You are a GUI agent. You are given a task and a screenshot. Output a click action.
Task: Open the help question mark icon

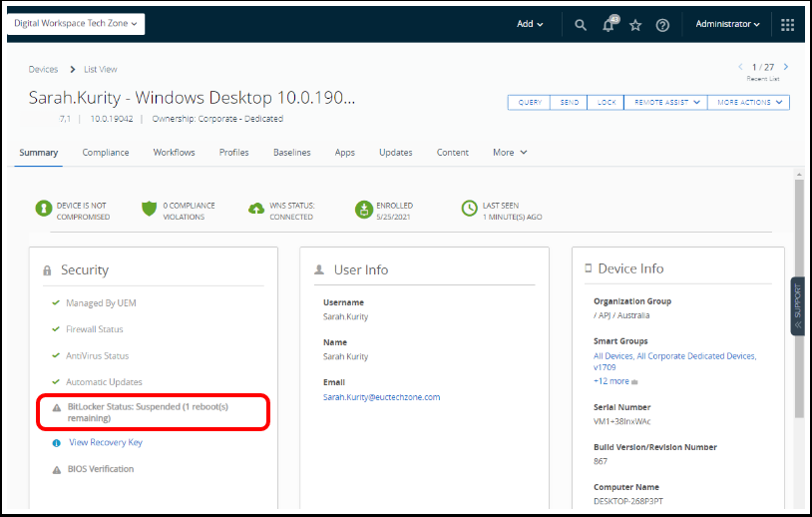point(662,25)
